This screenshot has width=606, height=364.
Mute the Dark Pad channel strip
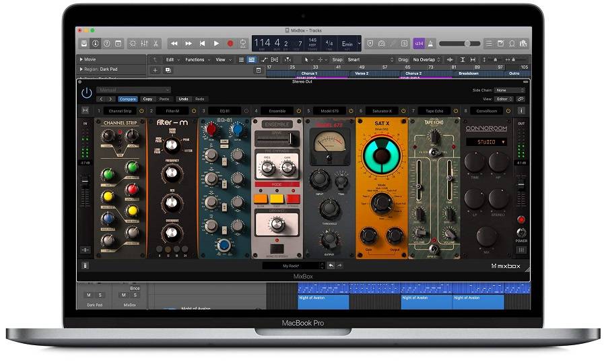88,295
